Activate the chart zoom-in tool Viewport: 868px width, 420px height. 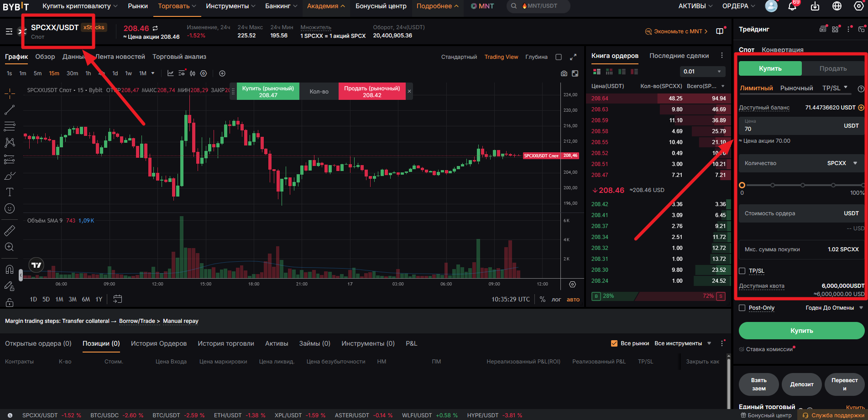(x=10, y=247)
